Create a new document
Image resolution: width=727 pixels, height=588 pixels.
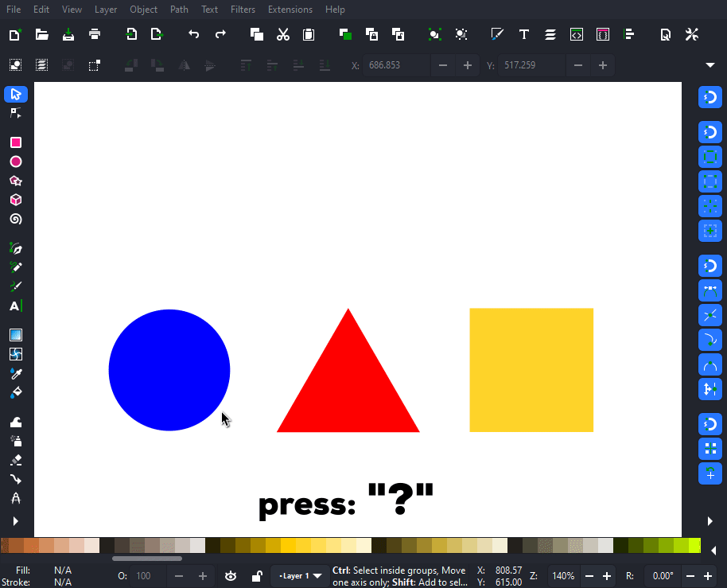tap(15, 34)
